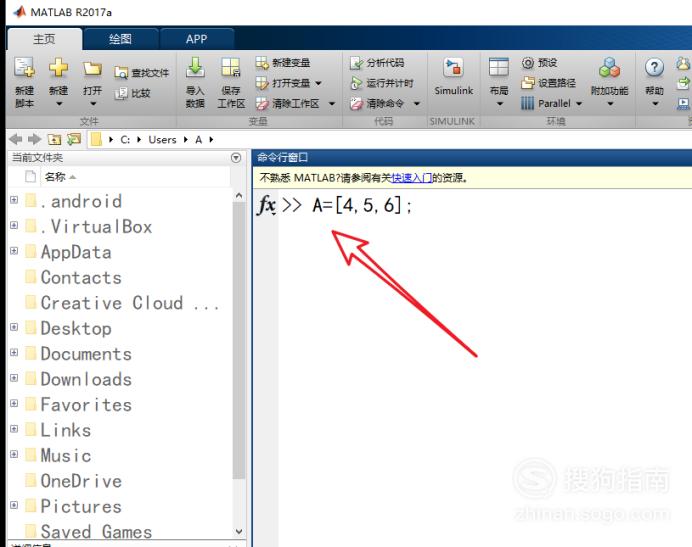Image resolution: width=692 pixels, height=547 pixels.
Task: Click Analyze Code (分析代码)
Action: tap(377, 63)
